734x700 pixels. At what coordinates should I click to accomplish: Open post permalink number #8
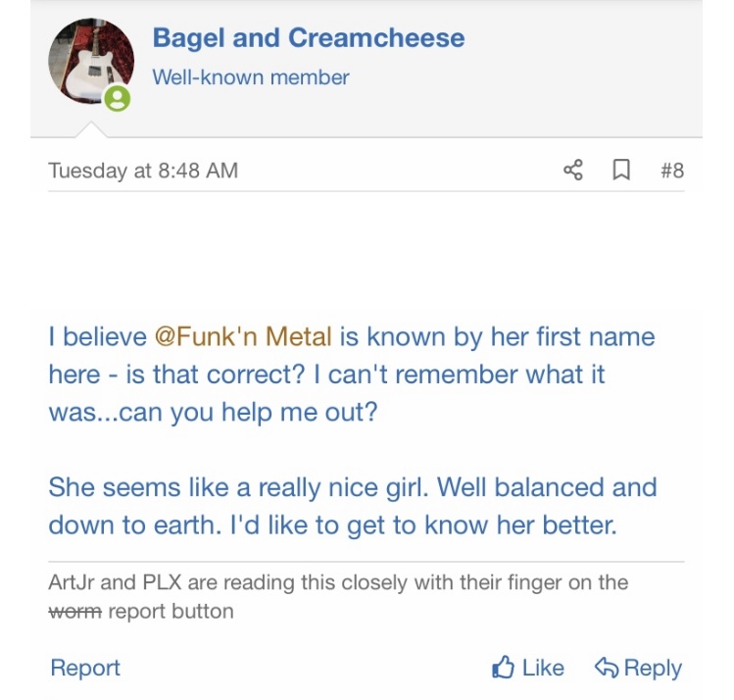[x=672, y=171]
